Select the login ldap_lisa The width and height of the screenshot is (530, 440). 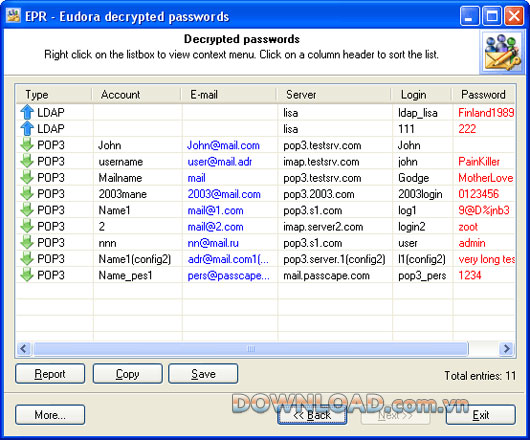[418, 113]
